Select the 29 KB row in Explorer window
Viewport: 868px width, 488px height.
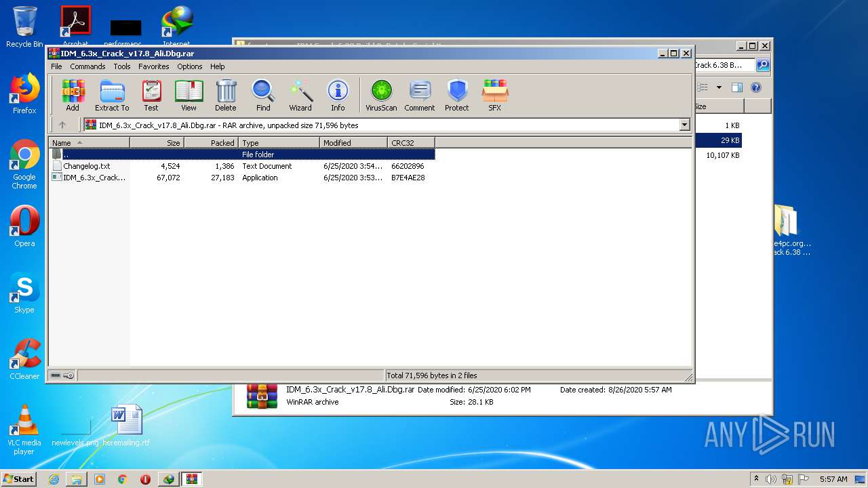[x=717, y=140]
